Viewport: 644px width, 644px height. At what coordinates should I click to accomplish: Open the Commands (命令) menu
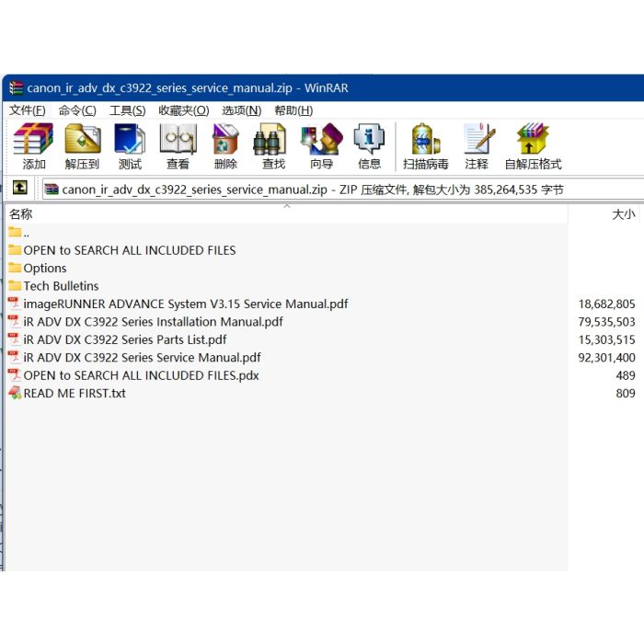(77, 110)
